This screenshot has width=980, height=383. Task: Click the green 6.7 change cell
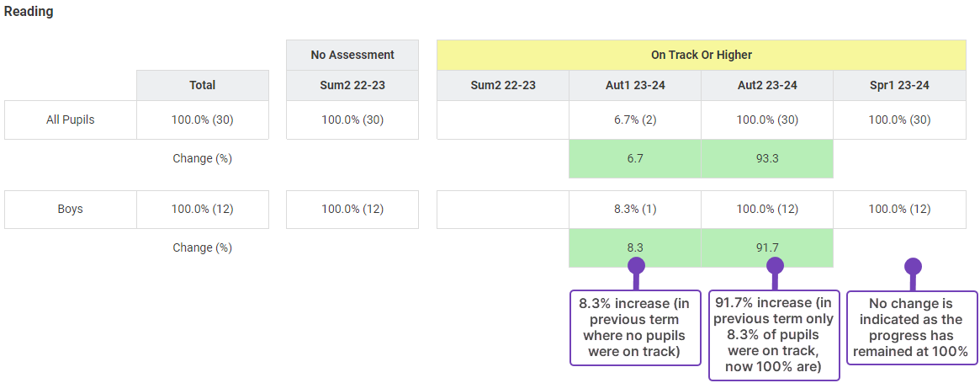pos(635,159)
